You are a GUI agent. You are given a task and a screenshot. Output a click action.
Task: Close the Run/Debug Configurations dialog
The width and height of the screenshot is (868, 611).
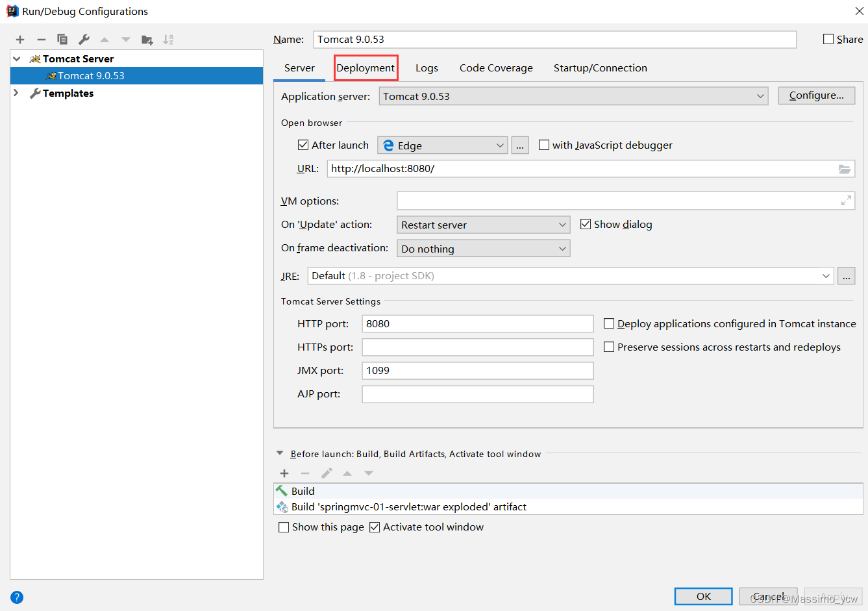858,11
